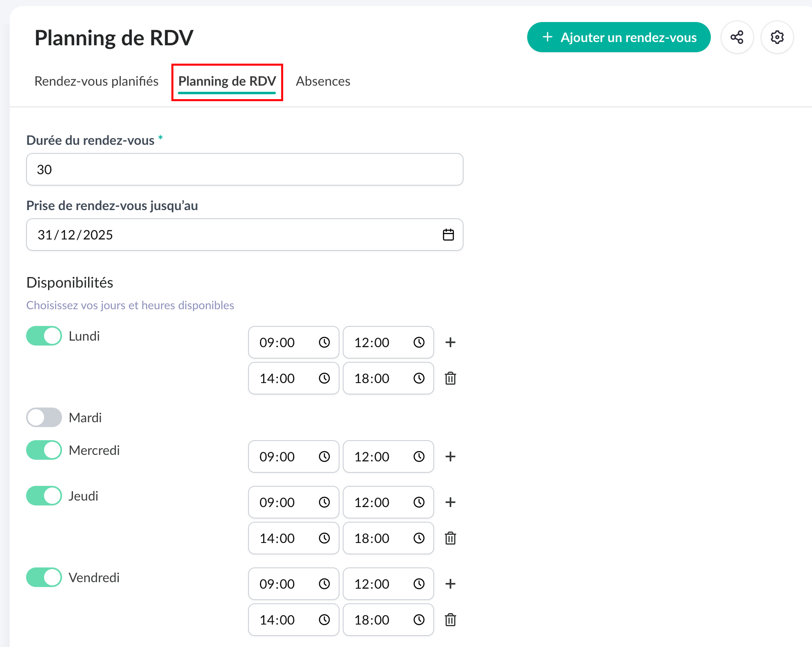The height and width of the screenshot is (647, 812).
Task: Enable the Mardi availability toggle
Action: pos(44,417)
